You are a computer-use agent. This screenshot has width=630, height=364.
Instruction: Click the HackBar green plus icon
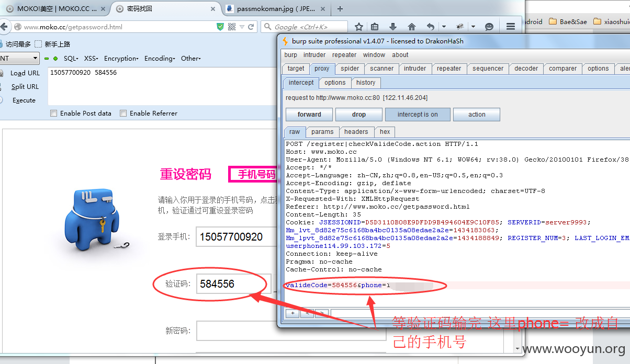click(x=55, y=59)
